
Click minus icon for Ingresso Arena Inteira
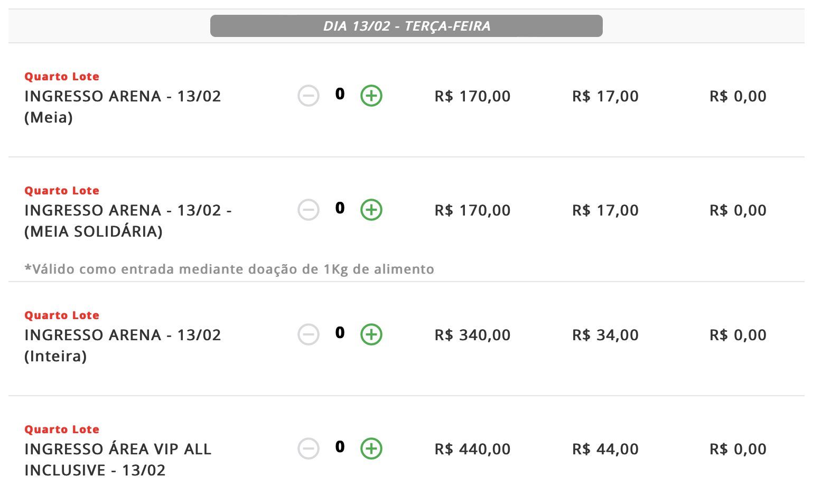click(x=309, y=335)
